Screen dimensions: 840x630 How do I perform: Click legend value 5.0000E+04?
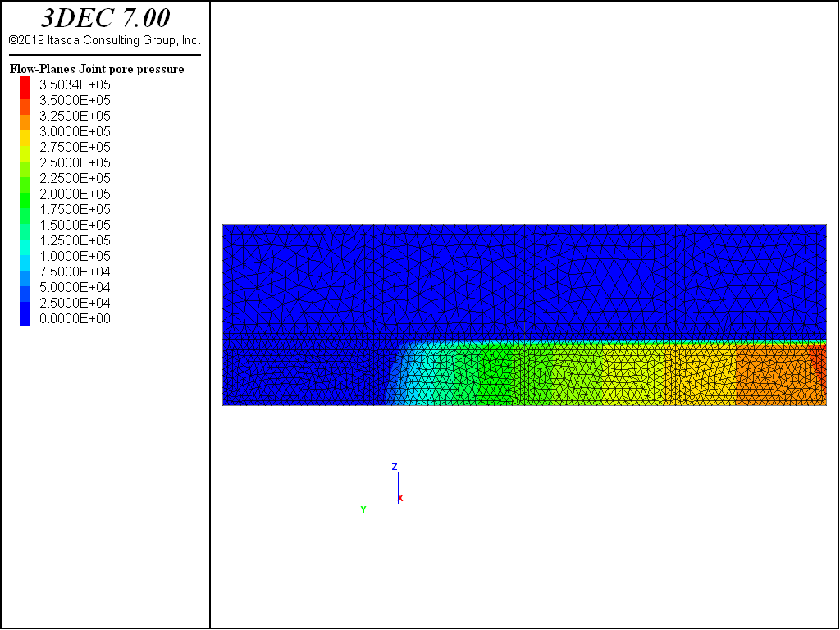(75, 286)
